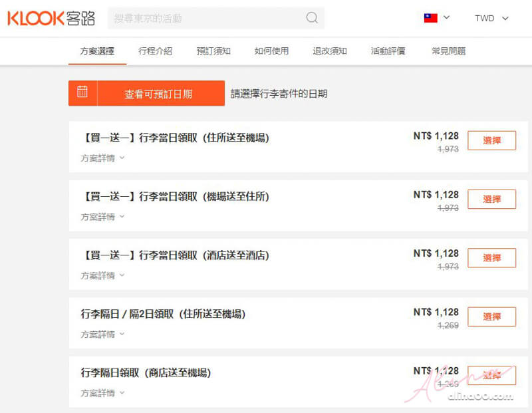
Task: Switch to the 行程介紹 tab
Action: point(156,51)
